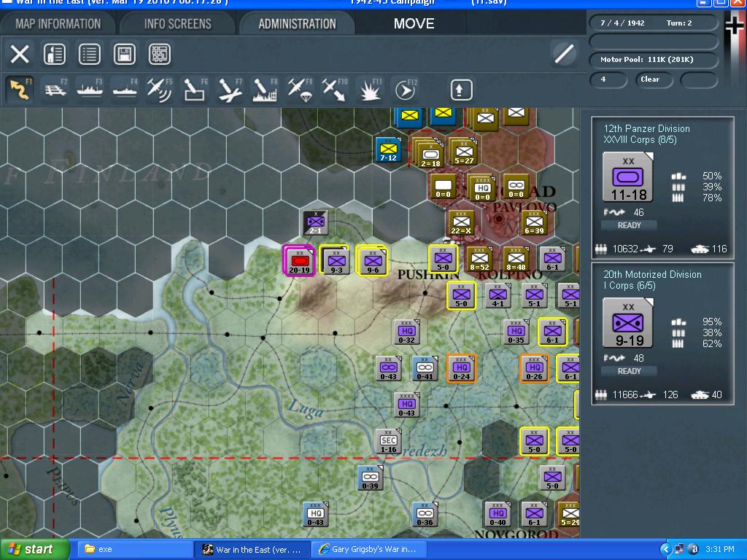Open the game options icon with person
Image resolution: width=747 pixels, height=560 pixels.
[x=54, y=54]
